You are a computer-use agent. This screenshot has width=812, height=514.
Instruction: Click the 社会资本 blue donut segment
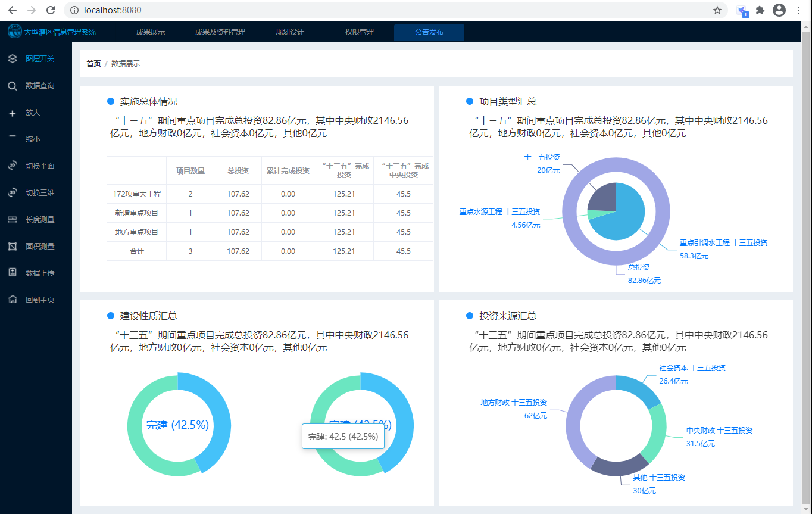[638, 390]
